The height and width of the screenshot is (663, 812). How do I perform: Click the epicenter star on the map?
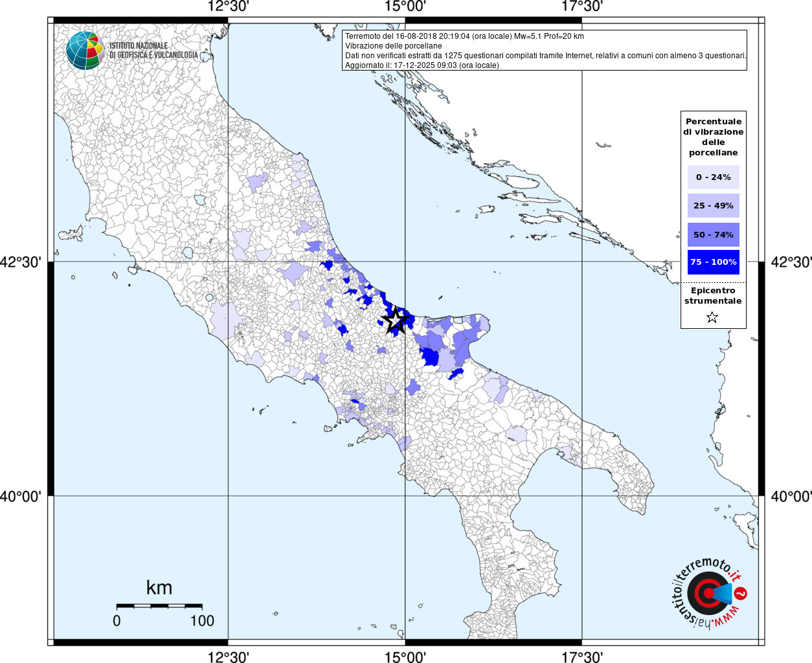pyautogui.click(x=395, y=320)
